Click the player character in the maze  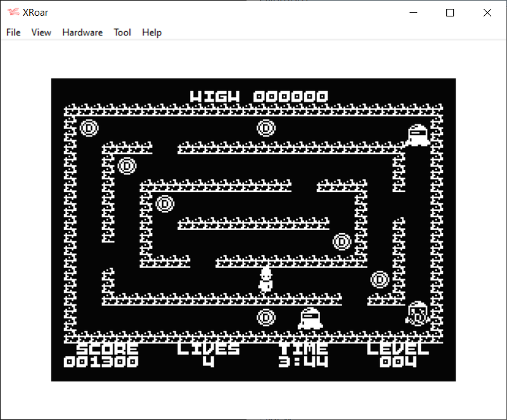(x=266, y=279)
